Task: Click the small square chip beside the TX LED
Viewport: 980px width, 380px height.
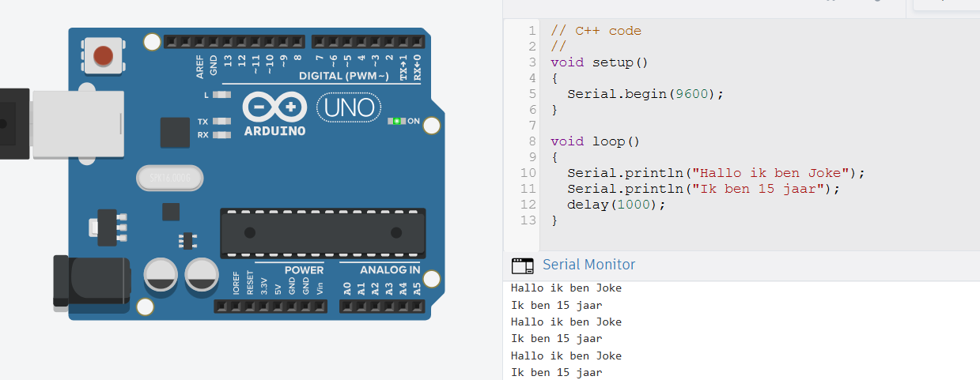Action: 175,133
